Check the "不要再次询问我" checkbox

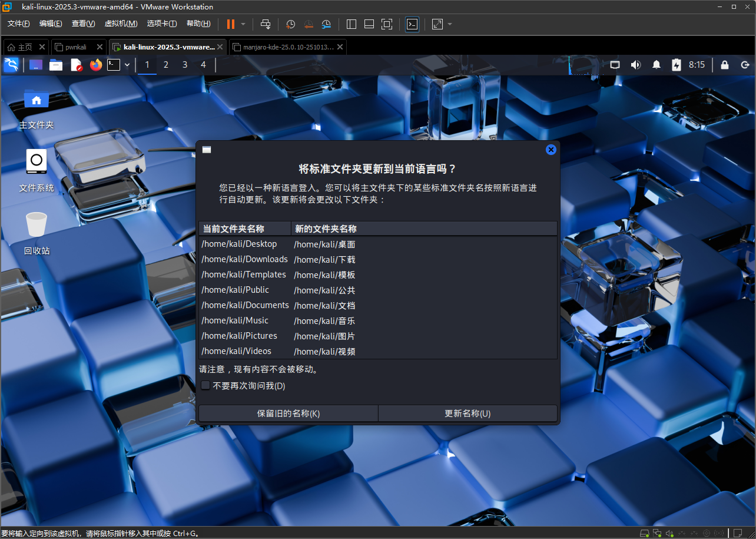point(205,385)
